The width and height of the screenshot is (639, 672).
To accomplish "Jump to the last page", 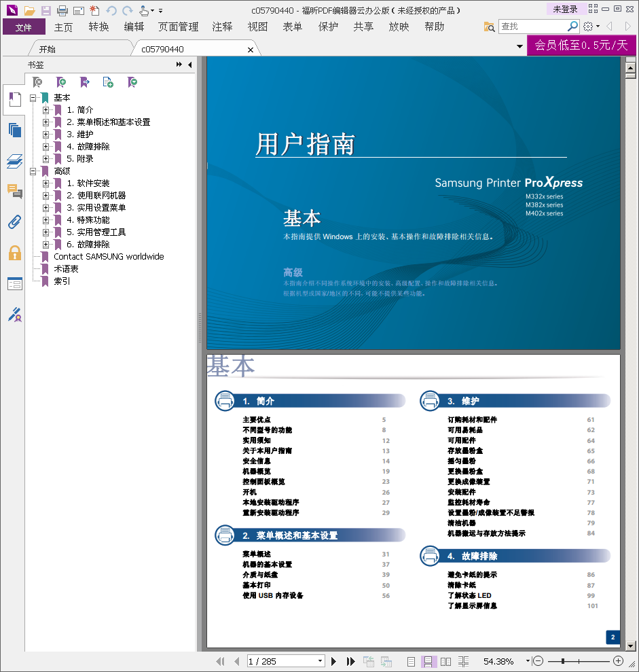I will [350, 661].
